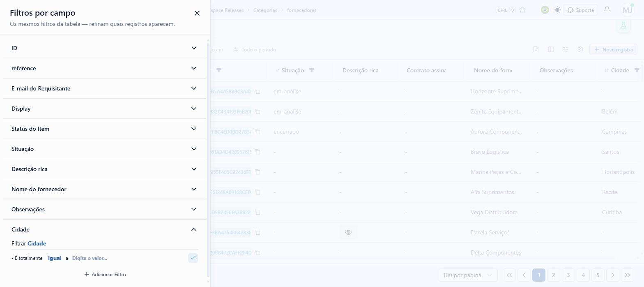
Task: Click the fornecedores breadcrumb
Action: (x=301, y=10)
